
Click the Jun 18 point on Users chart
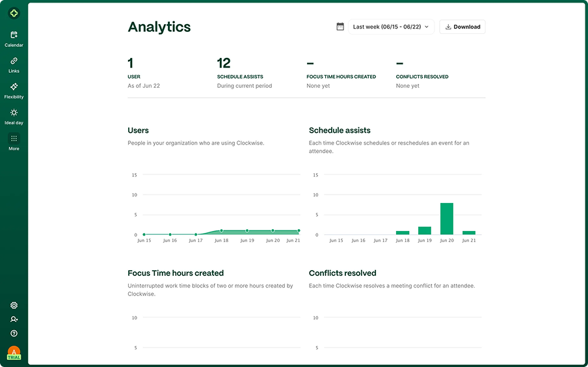click(x=221, y=230)
